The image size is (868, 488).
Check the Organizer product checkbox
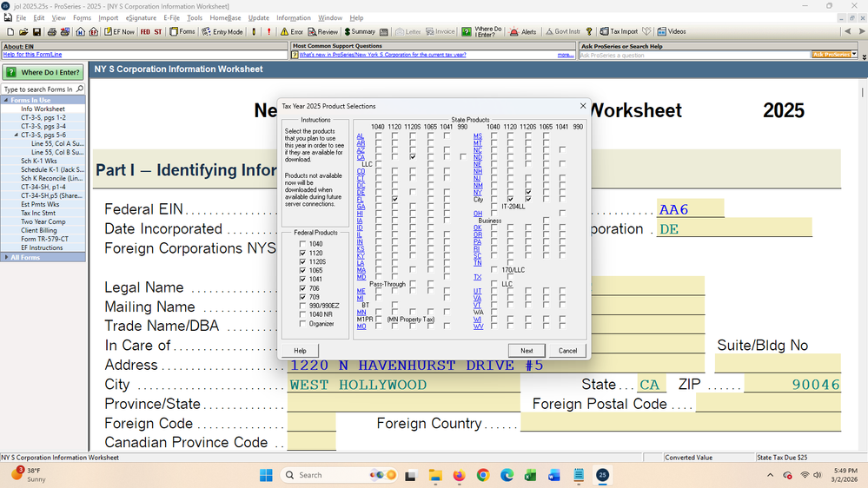302,323
